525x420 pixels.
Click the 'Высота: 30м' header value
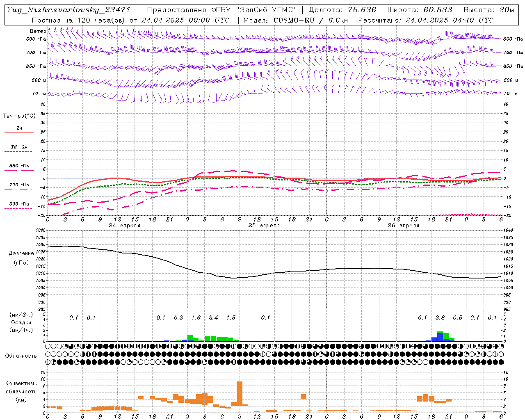pos(489,10)
